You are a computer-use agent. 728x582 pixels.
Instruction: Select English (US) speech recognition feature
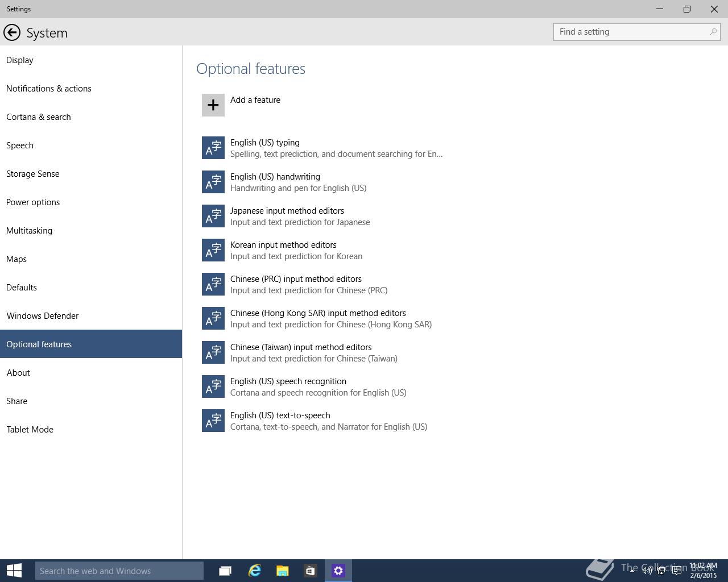(322, 386)
